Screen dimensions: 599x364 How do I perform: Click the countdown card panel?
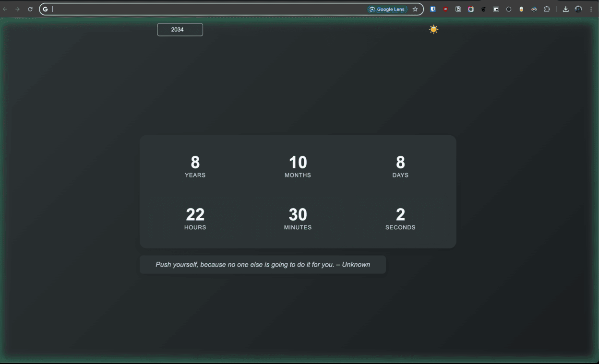[298, 192]
